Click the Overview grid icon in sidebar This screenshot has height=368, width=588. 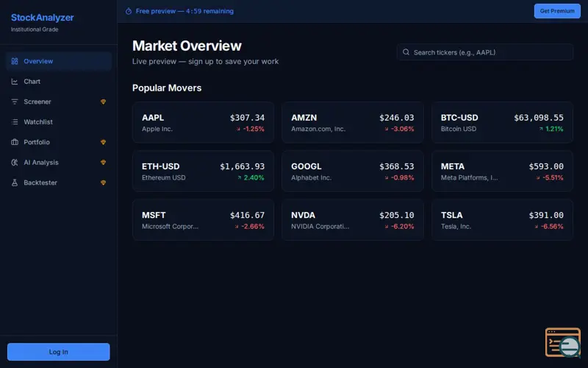[15, 61]
